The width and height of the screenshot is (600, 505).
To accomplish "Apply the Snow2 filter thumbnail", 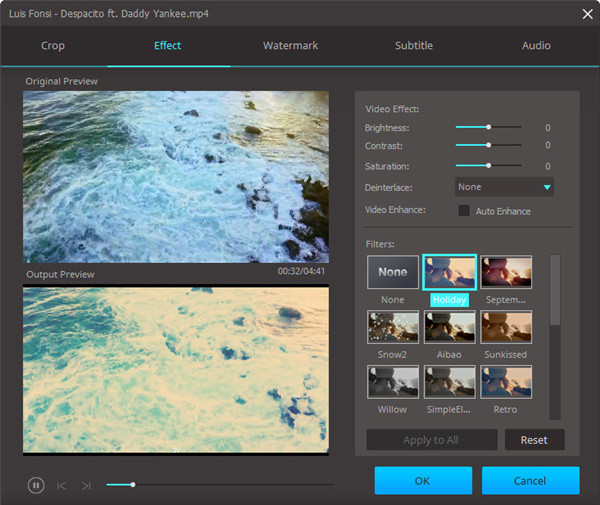I will coord(393,327).
